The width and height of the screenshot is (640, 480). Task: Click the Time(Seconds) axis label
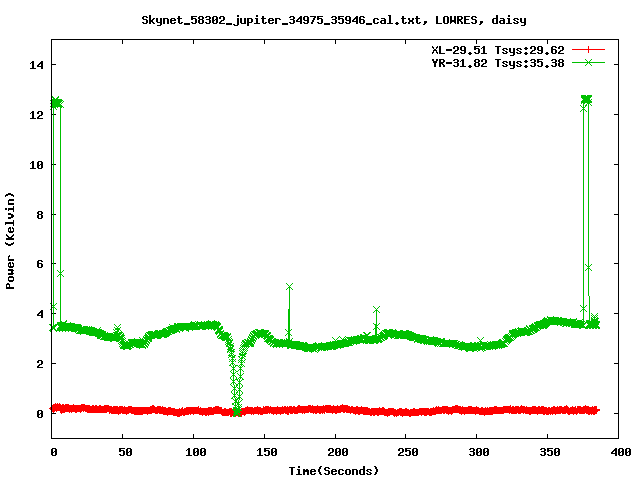coord(334,471)
